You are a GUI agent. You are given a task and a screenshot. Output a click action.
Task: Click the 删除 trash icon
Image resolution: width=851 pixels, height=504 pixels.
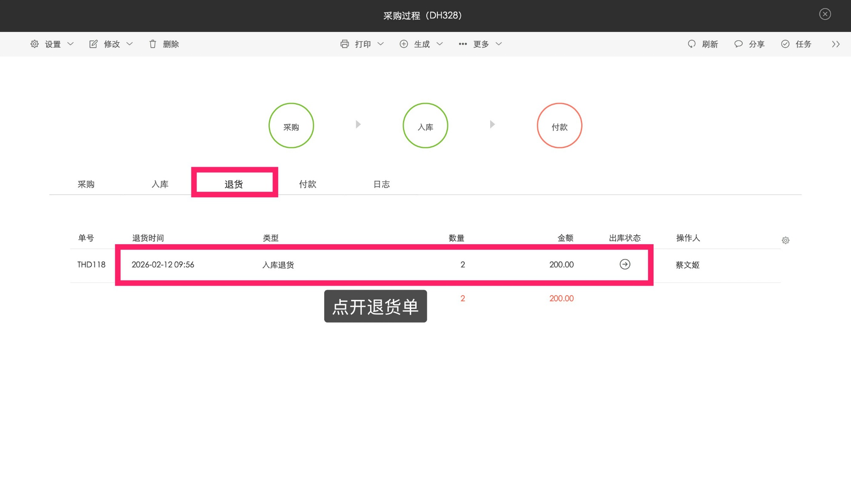click(x=153, y=44)
